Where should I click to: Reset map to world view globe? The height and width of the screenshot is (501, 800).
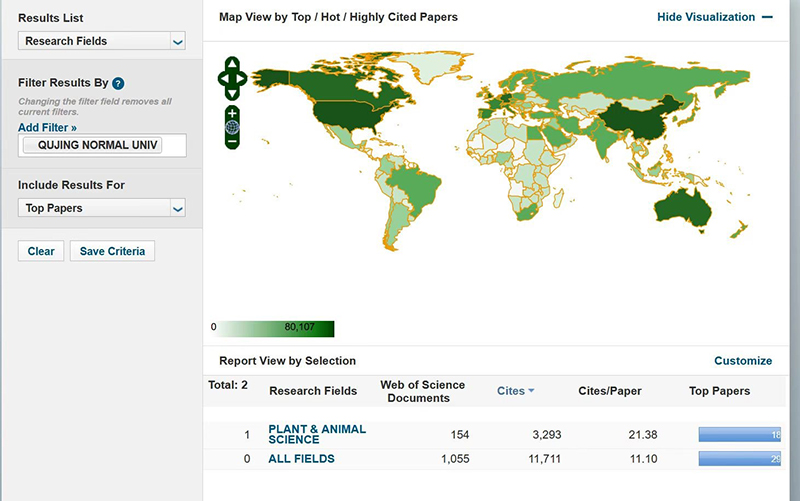click(x=232, y=127)
